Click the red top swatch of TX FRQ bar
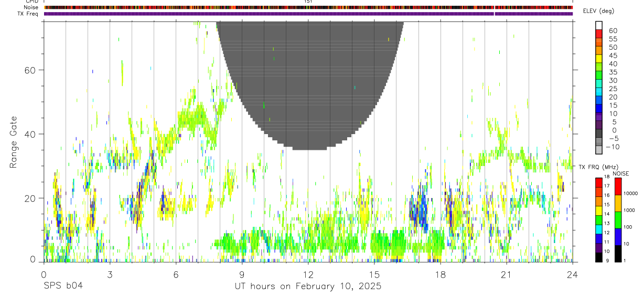 tap(598, 182)
